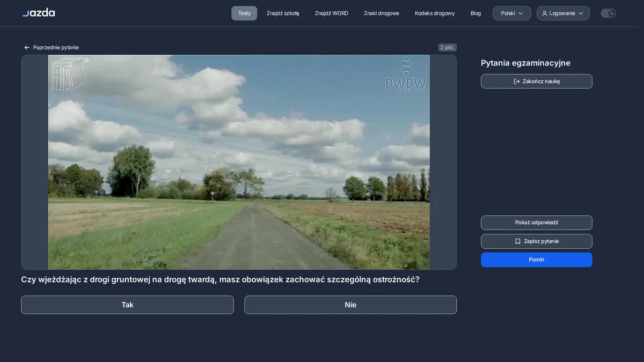Reveal answer with Pokaż odpowiedź
The image size is (644, 362).
tap(537, 223)
